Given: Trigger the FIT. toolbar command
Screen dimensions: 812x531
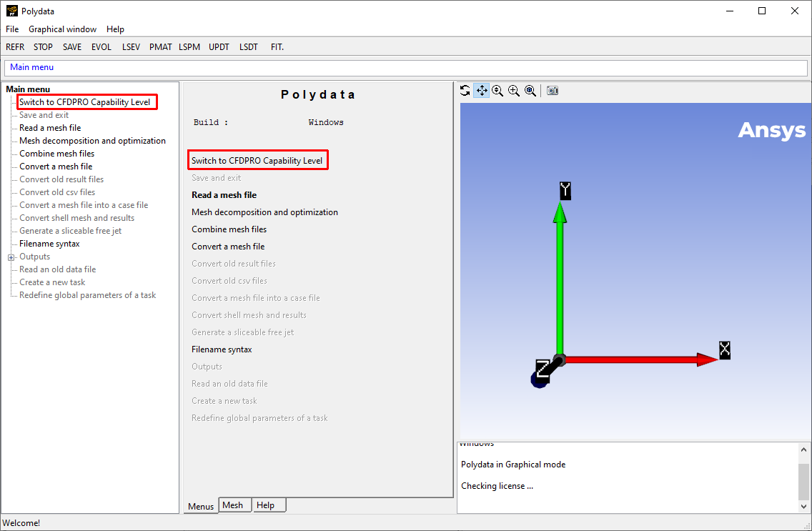Looking at the screenshot, I should click(277, 46).
